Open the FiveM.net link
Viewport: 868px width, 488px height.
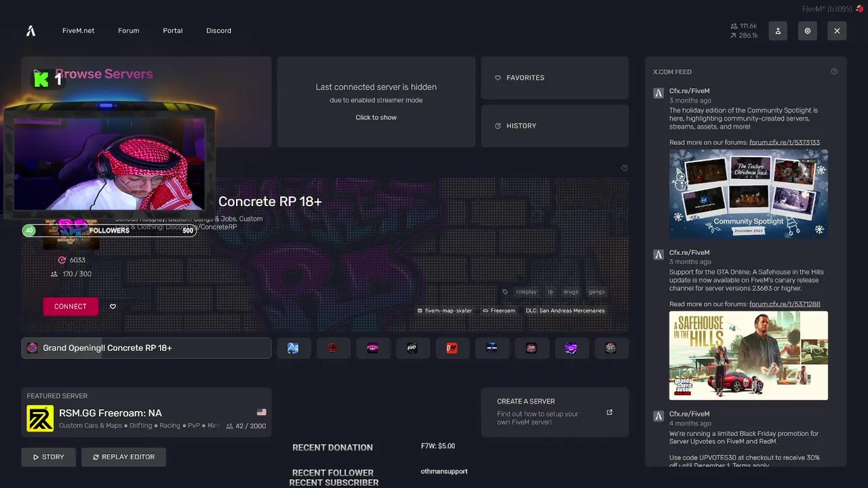click(79, 30)
